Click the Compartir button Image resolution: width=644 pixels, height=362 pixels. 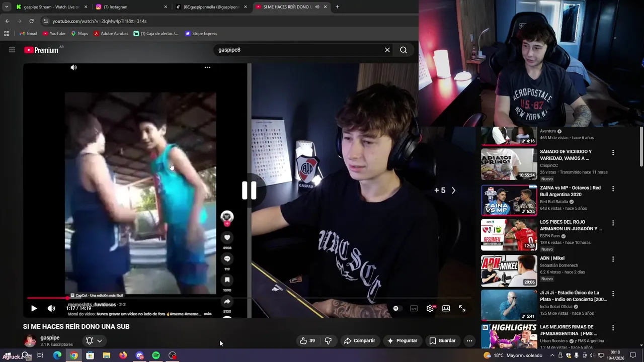pyautogui.click(x=359, y=340)
